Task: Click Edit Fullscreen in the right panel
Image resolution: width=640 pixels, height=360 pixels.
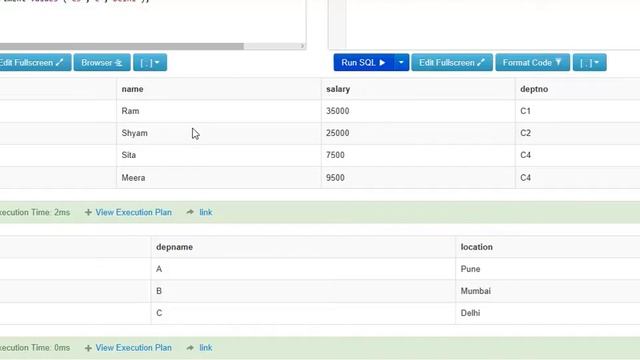Action: tap(452, 62)
